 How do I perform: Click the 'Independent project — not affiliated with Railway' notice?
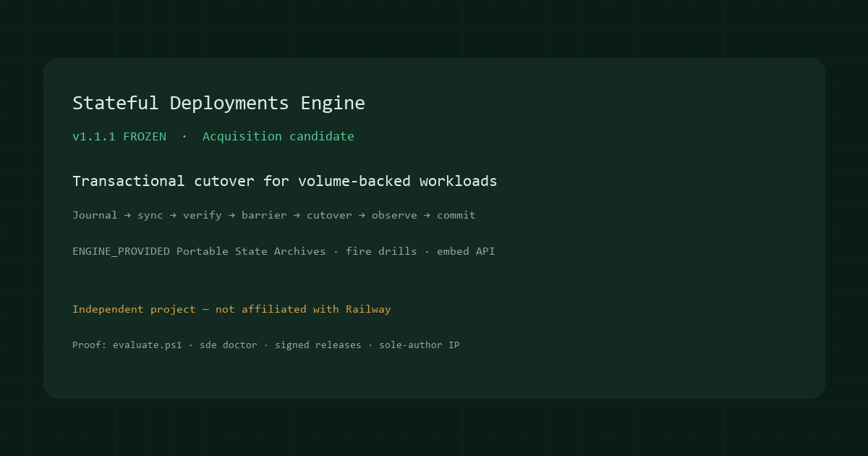coord(231,309)
